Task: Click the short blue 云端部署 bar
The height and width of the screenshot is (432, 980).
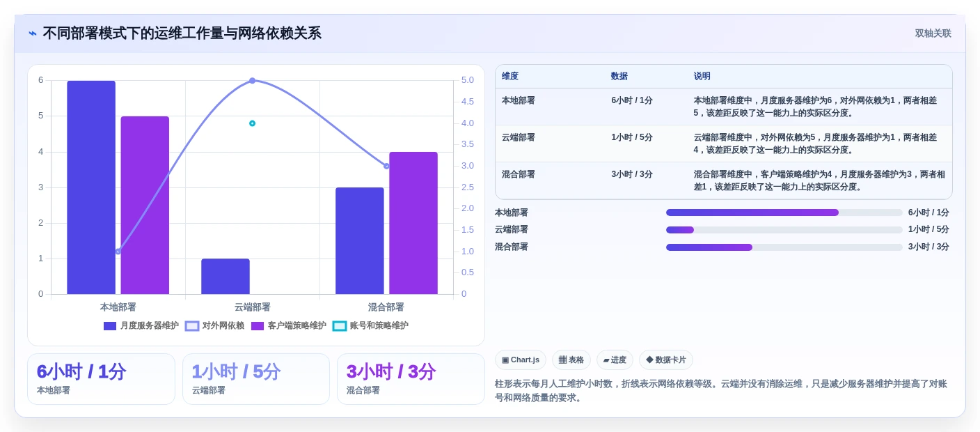Action: (x=226, y=277)
